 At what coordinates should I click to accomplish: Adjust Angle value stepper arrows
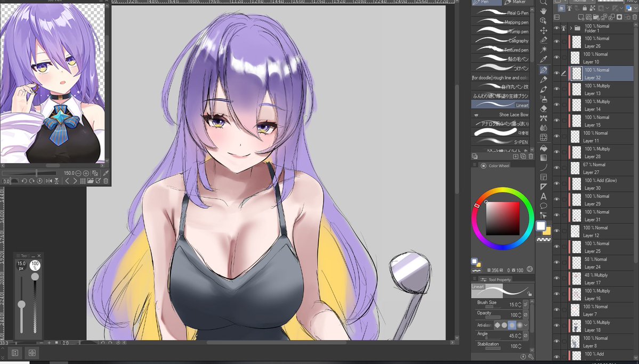pos(520,336)
